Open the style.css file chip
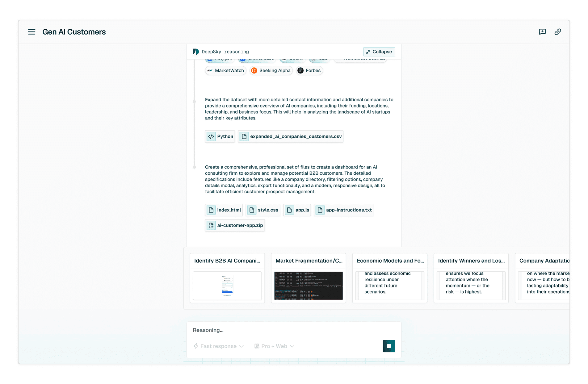This screenshot has width=588, height=384. [x=263, y=210]
